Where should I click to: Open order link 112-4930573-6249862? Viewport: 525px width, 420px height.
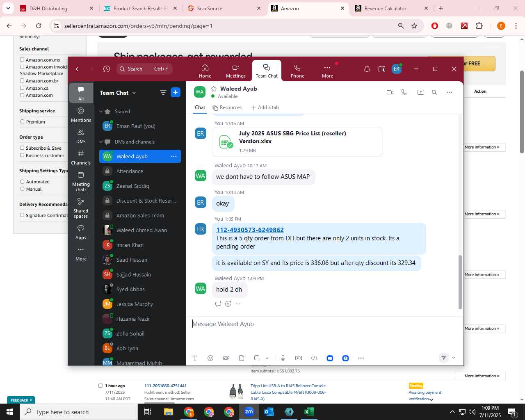250,230
